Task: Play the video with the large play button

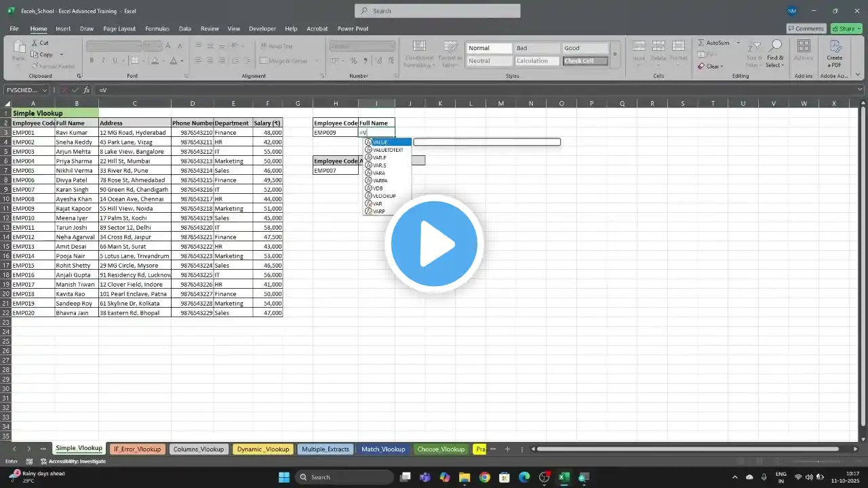Action: [x=434, y=244]
